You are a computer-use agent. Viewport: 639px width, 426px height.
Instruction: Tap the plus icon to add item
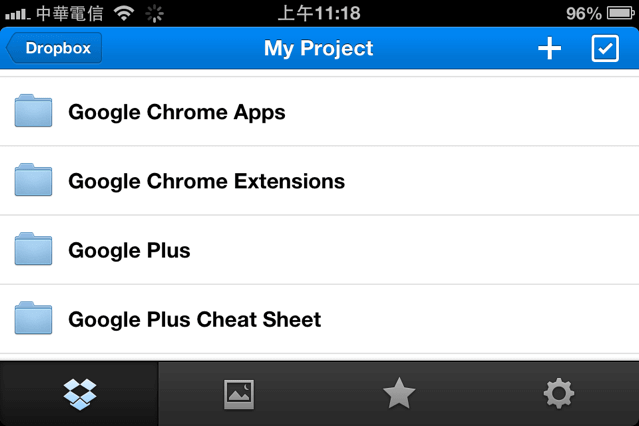click(x=549, y=49)
